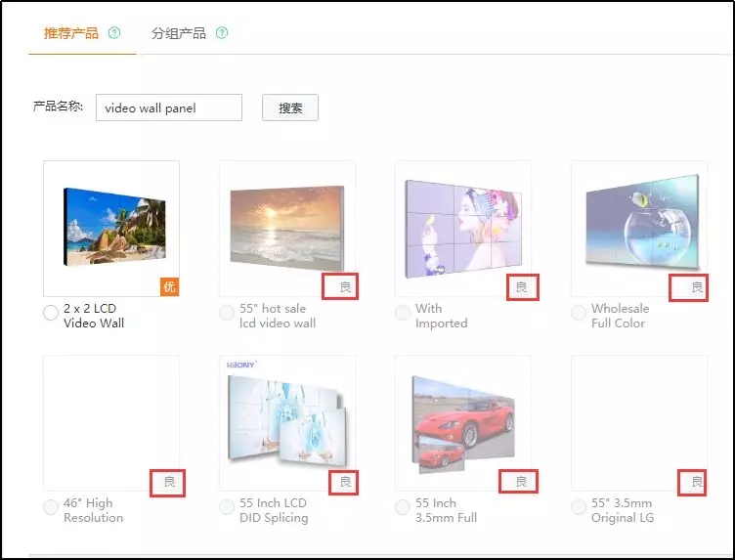Image resolution: width=735 pixels, height=560 pixels.
Task: Click the 55 Inch LCD DID Splicing title
Action: [x=274, y=510]
